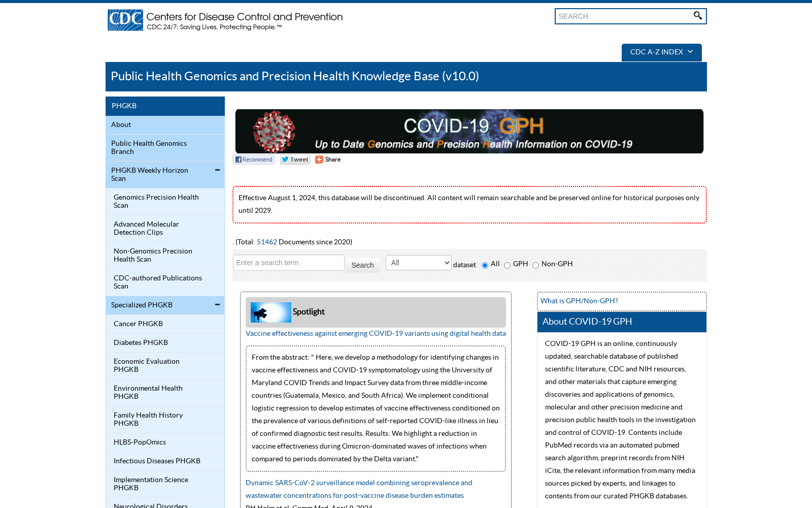Click the 51462 documents link

click(x=267, y=242)
